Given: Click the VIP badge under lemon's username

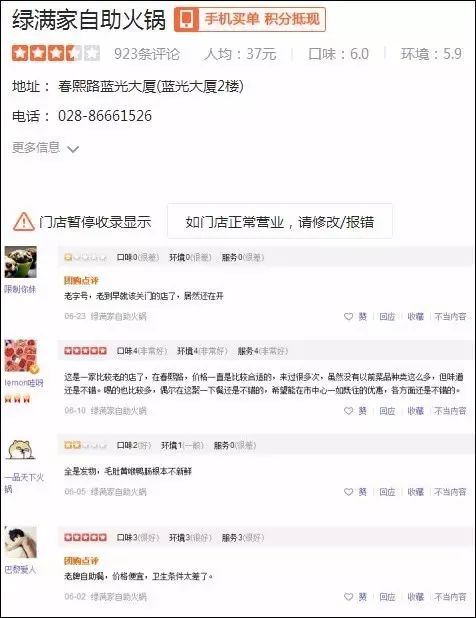Looking at the screenshot, I should pos(18,399).
